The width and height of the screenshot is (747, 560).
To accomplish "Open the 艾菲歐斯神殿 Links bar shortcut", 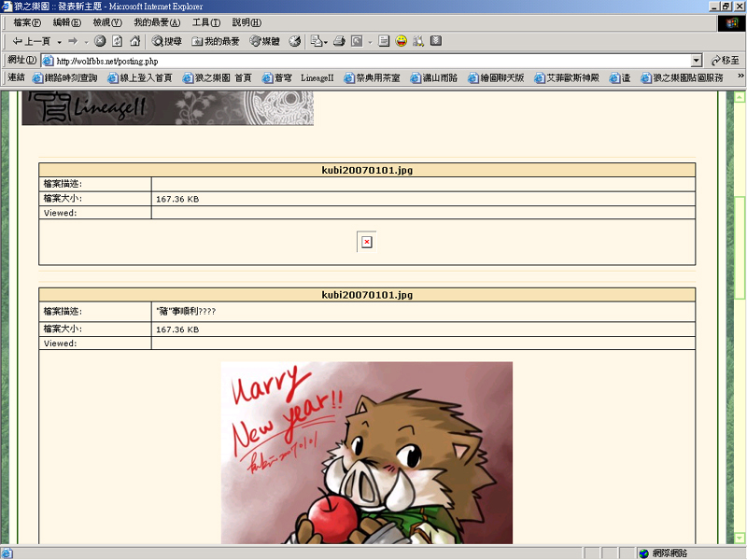I will pyautogui.click(x=567, y=77).
